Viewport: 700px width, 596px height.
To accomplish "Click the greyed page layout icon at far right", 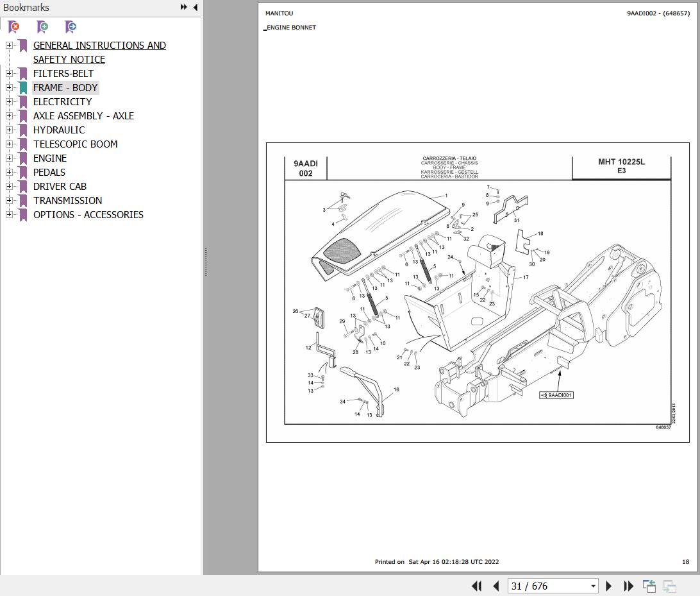I will pos(670,586).
